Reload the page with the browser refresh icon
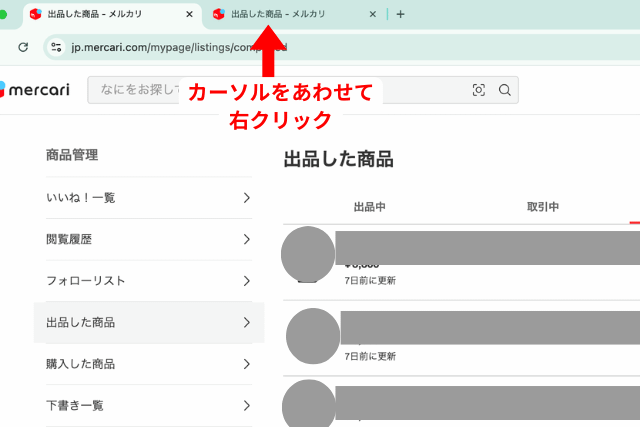This screenshot has height=427, width=640. click(23, 47)
